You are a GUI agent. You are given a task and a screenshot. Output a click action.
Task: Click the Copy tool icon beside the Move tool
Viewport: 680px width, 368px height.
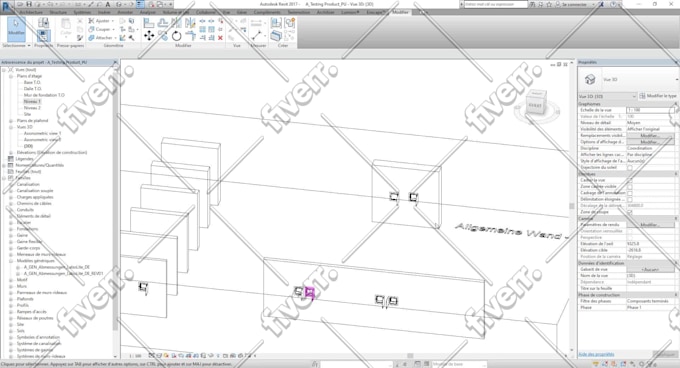[163, 36]
